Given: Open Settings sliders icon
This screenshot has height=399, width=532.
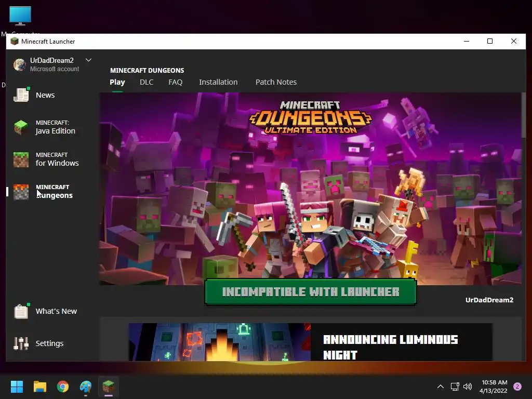Looking at the screenshot, I should click(x=21, y=343).
